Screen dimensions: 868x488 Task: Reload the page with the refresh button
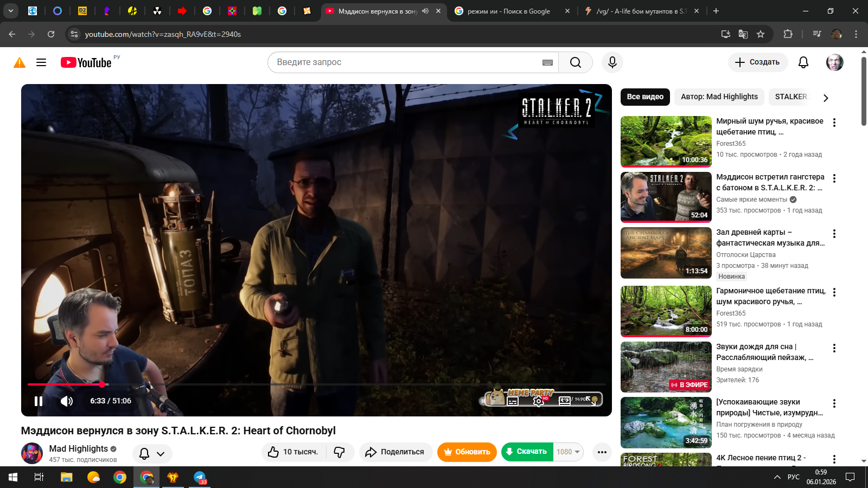click(x=51, y=34)
